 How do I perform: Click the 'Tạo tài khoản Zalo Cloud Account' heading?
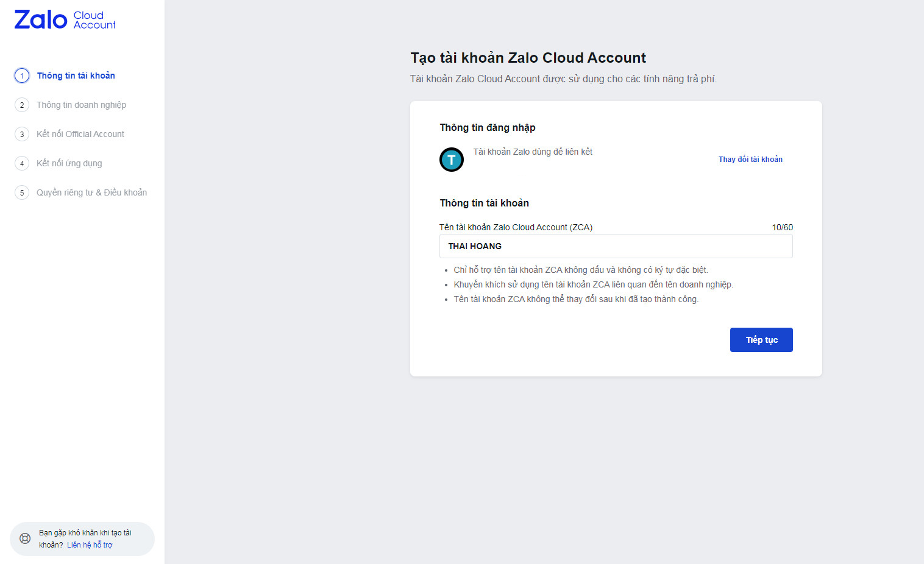(x=528, y=58)
